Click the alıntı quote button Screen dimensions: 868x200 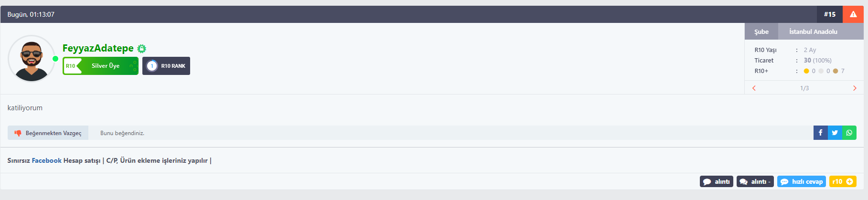point(717,181)
